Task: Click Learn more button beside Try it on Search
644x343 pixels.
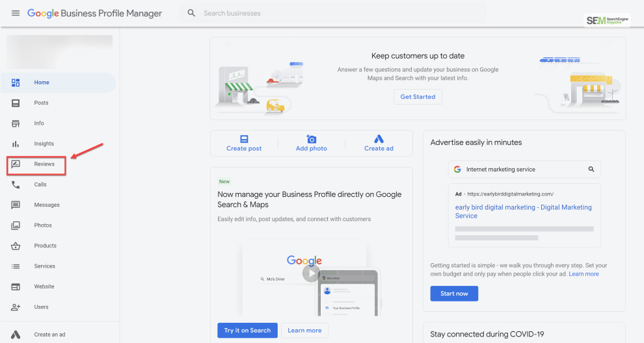Action: coord(304,330)
